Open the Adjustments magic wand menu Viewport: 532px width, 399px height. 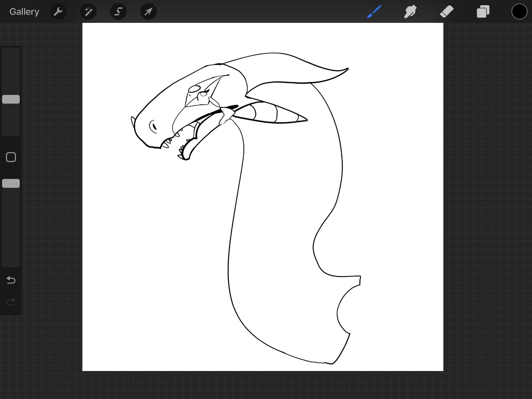(x=88, y=12)
